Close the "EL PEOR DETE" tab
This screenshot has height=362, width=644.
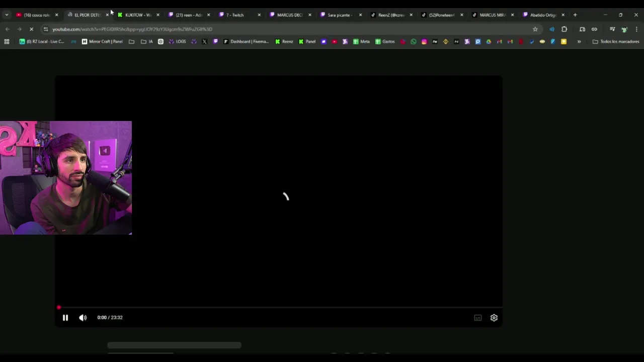click(107, 15)
